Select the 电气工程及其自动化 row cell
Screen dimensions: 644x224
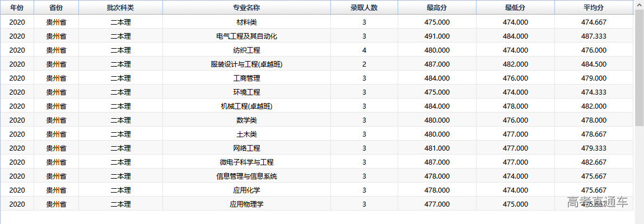[x=246, y=36]
